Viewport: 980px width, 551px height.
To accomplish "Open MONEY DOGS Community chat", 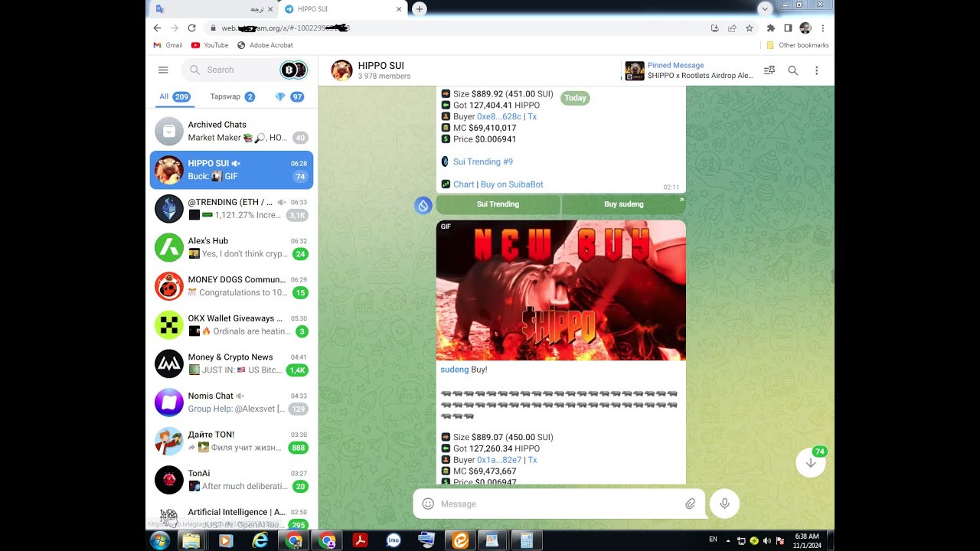I will pos(231,285).
